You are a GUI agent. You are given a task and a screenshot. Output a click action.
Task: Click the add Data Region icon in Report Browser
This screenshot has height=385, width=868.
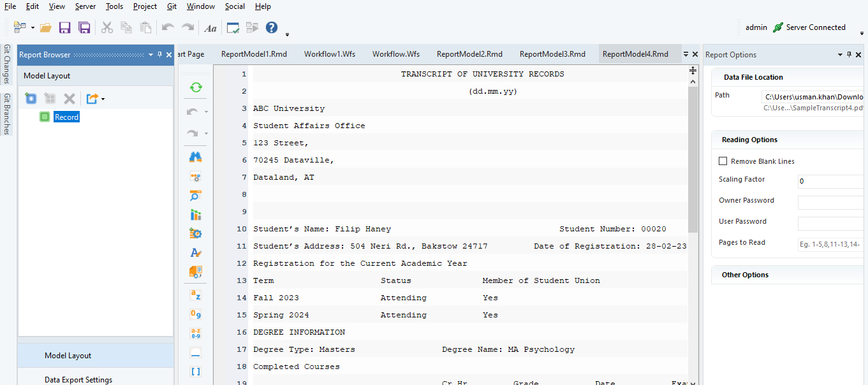pyautogui.click(x=30, y=98)
